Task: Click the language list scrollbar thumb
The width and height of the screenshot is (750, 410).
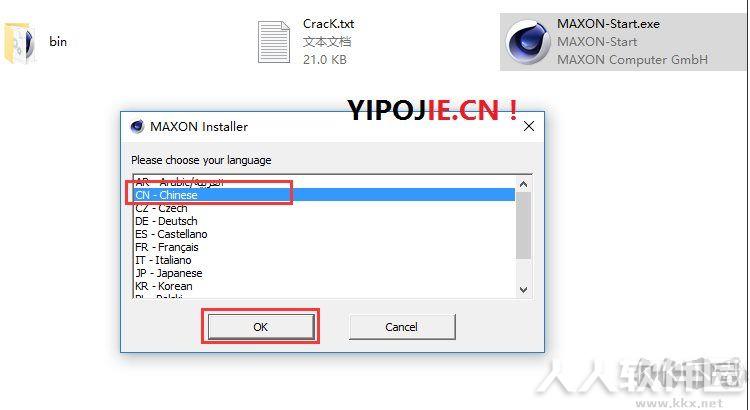Action: tap(523, 225)
